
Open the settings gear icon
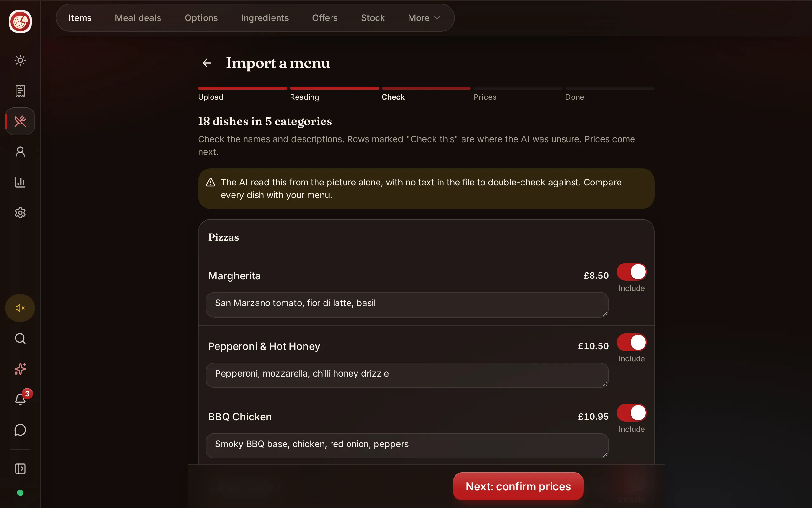20,213
